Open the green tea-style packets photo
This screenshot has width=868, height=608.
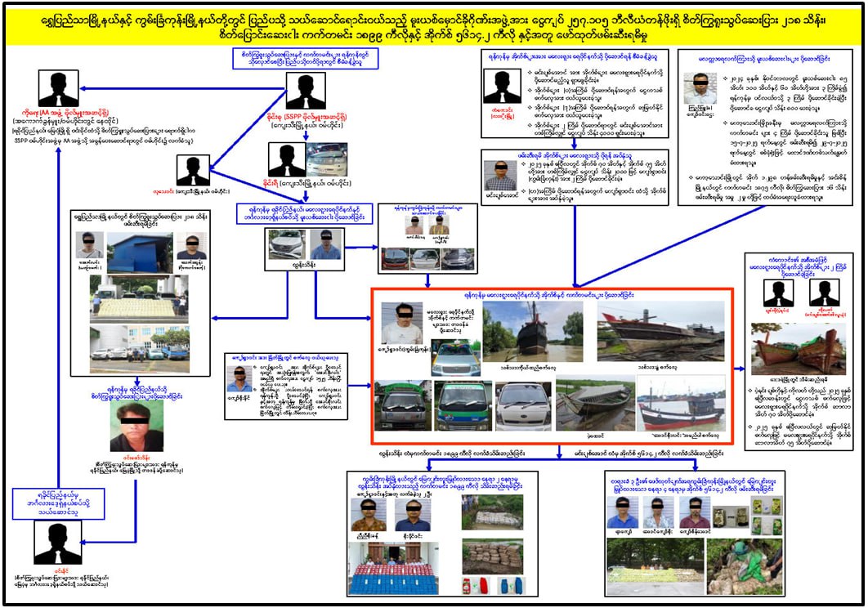pyautogui.click(x=766, y=516)
